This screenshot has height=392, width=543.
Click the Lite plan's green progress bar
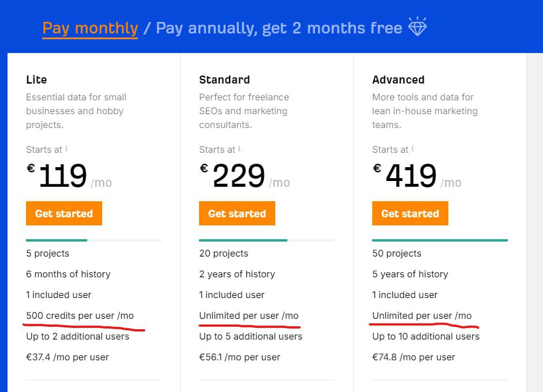pos(57,240)
